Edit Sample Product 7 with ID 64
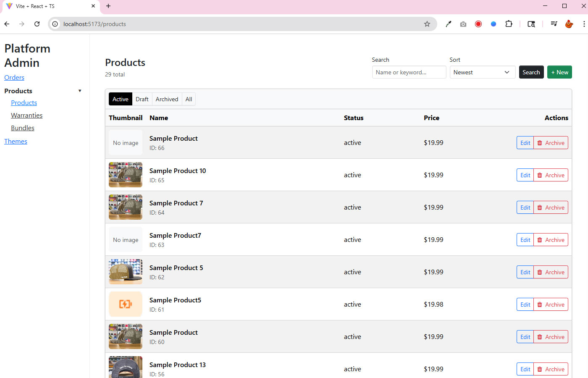Screen dimensions: 588x378 tap(525, 207)
